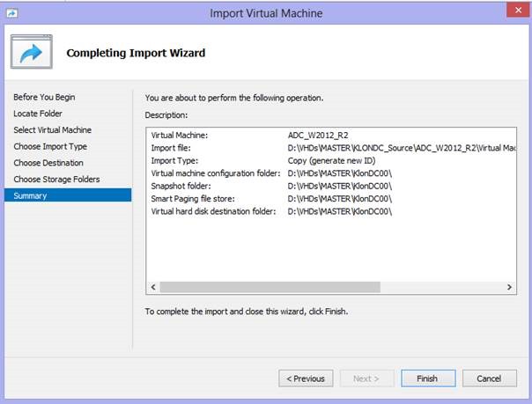Click the Smart Paging file store: label
The width and height of the screenshot is (532, 404).
[x=193, y=199]
